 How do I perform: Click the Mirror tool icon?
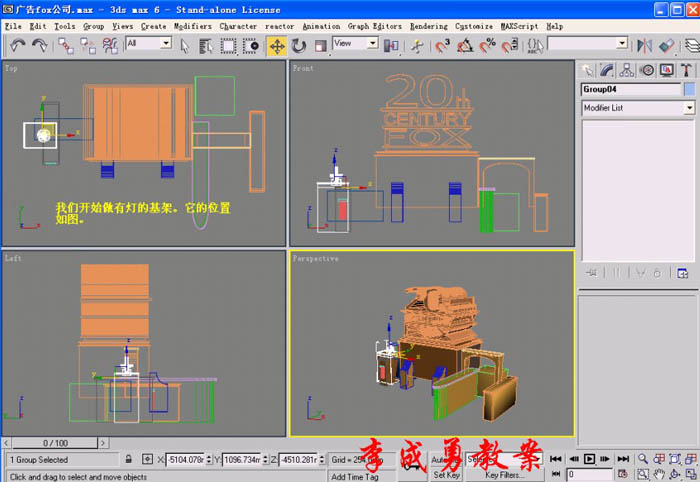coord(644,46)
